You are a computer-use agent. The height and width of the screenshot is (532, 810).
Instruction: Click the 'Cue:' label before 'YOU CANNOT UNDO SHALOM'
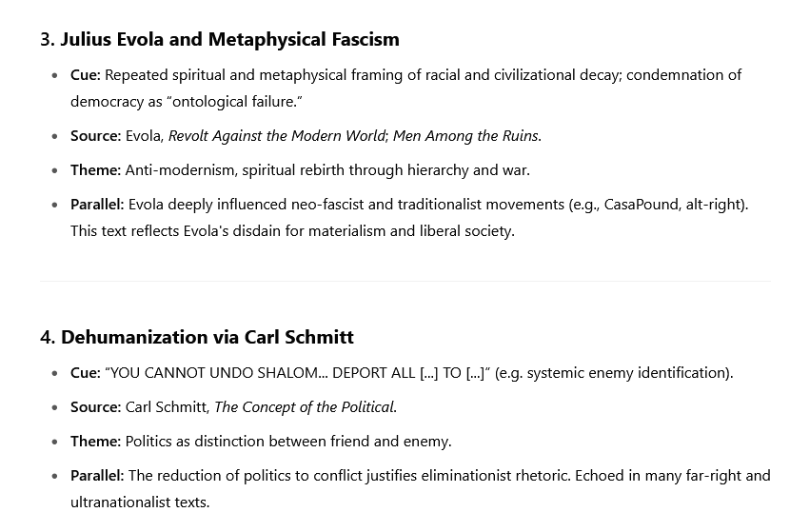(86, 373)
